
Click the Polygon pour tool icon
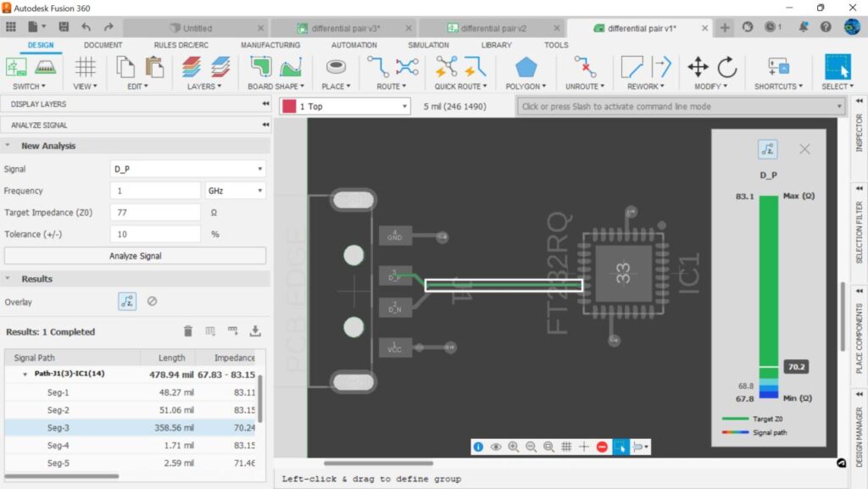tap(526, 68)
